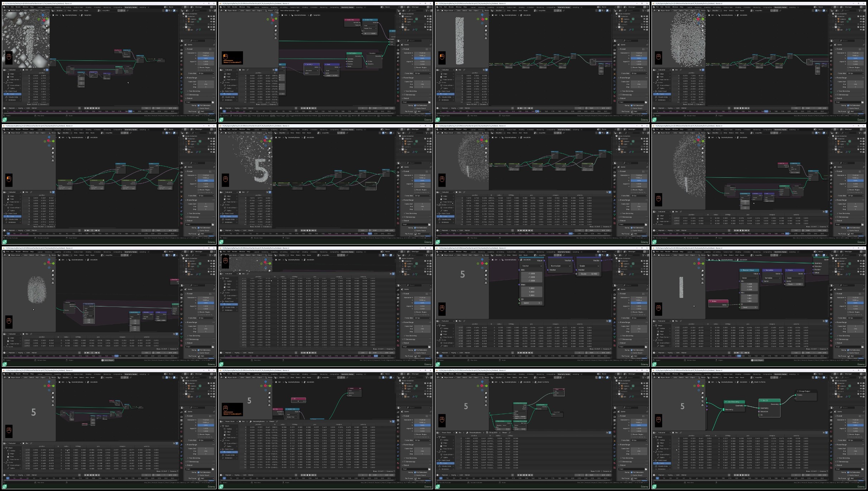Open Evaluated dropdown in Join Geometry screenshot
This screenshot has width=868, height=491.
click(x=664, y=433)
